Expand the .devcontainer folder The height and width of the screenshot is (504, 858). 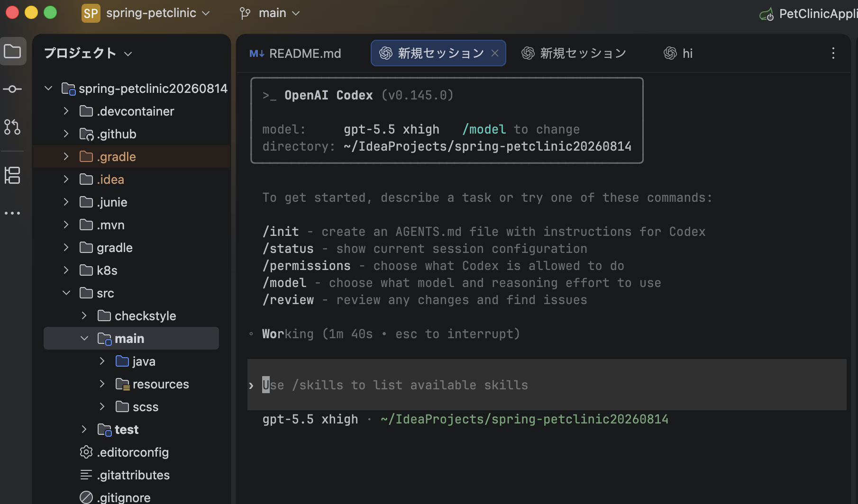(66, 111)
